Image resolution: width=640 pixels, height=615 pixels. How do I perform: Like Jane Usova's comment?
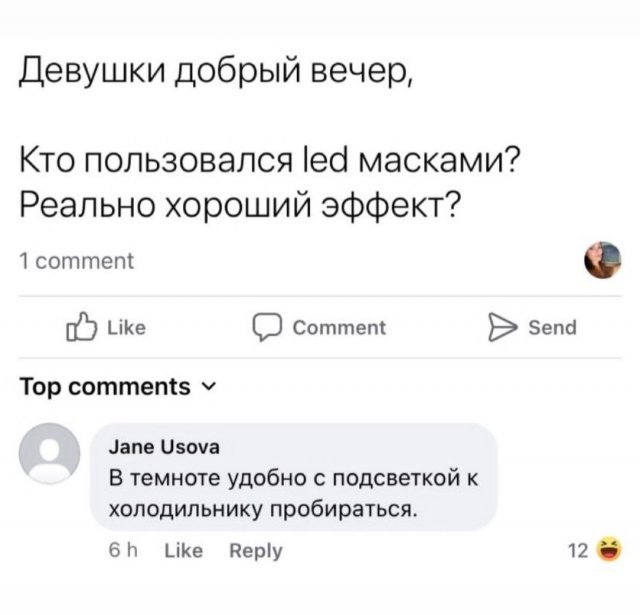tap(183, 550)
